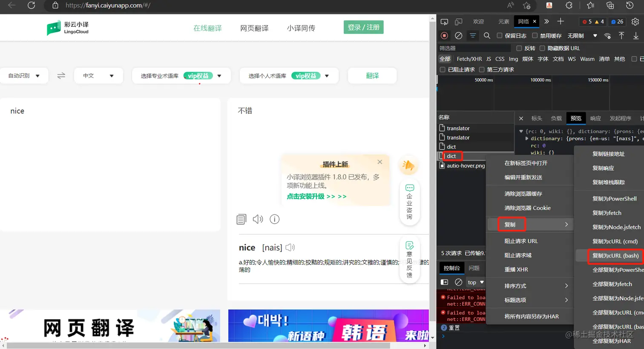644x349 pixels.
Task: Toggle the network filter bar icon
Action: coord(473,36)
